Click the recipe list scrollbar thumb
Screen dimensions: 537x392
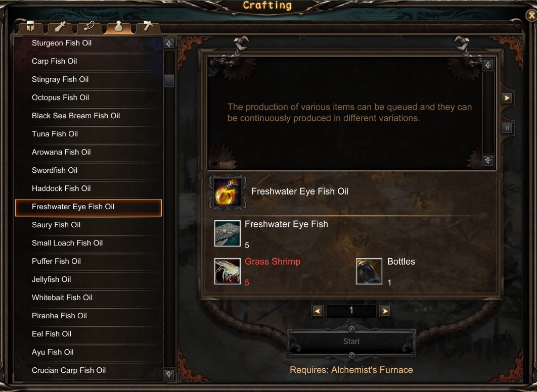[x=169, y=81]
